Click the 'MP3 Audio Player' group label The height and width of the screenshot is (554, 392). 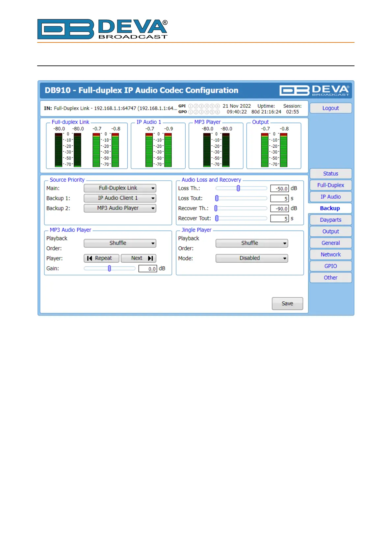(70, 230)
